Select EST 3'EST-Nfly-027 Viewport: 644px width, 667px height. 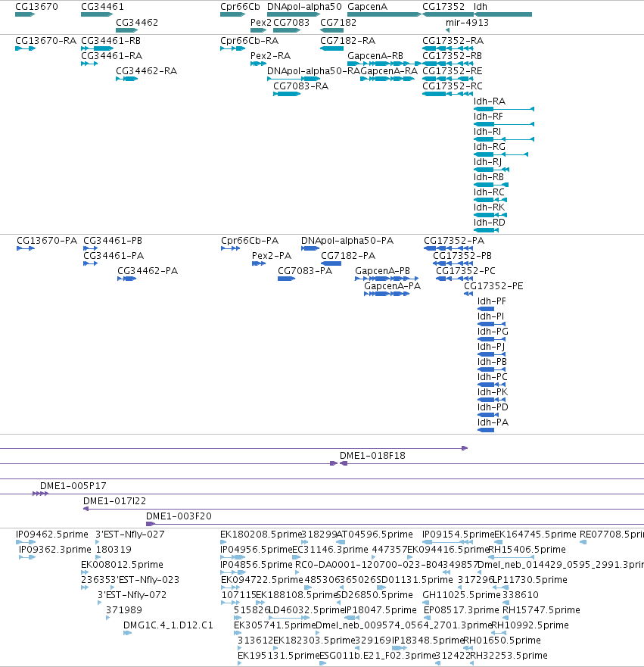click(98, 542)
